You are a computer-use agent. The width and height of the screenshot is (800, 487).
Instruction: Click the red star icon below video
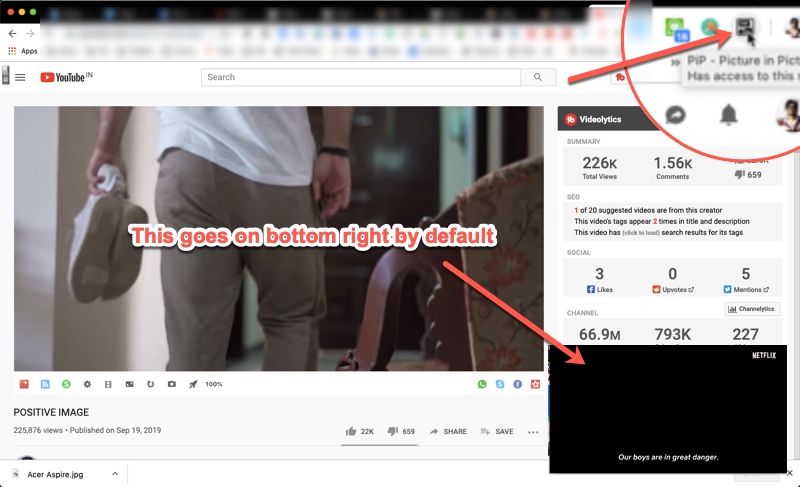535,384
